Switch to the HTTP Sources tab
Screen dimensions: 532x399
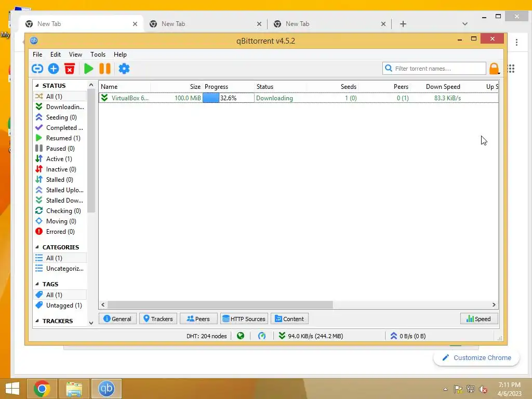tap(244, 319)
